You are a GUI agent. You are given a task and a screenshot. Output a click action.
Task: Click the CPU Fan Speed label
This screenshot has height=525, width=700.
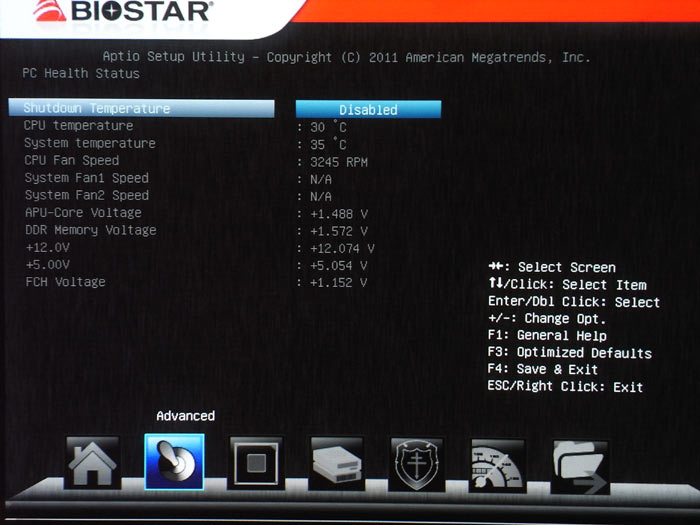click(72, 160)
